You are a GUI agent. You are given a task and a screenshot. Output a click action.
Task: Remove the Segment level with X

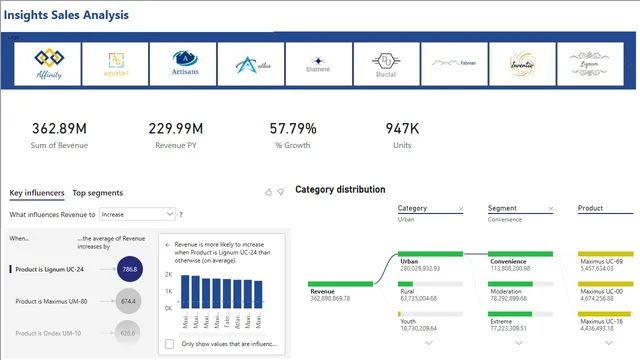[x=551, y=209]
